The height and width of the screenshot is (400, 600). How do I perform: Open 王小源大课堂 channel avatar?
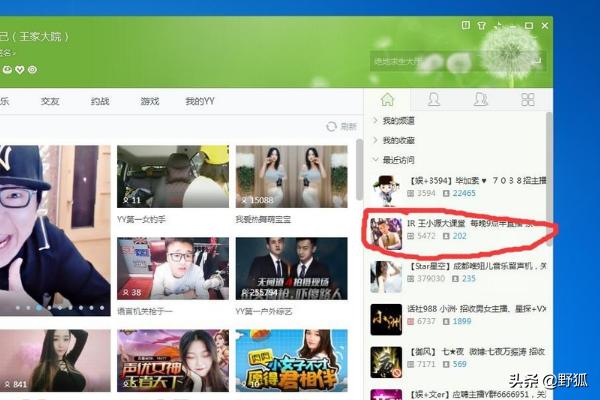(386, 233)
